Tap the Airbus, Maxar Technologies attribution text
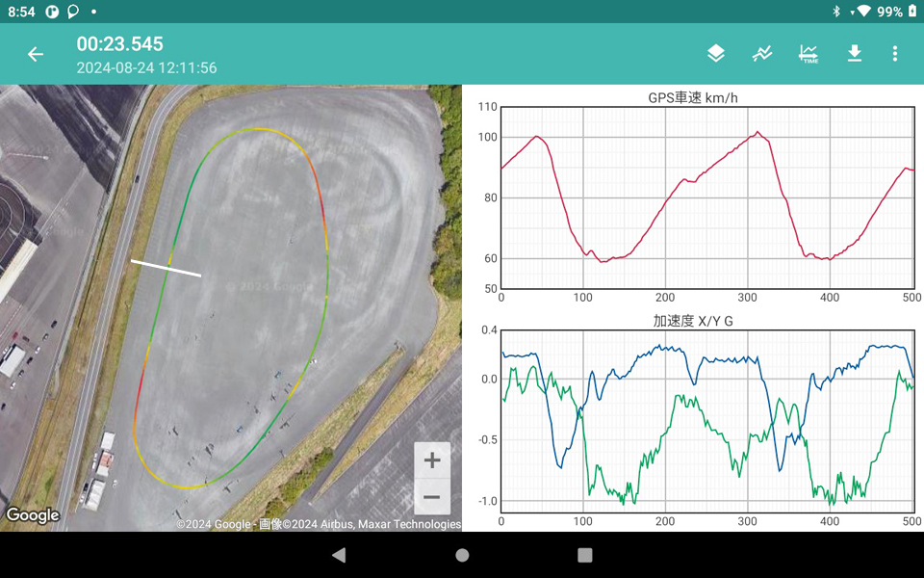This screenshot has width=924, height=578. [395, 524]
